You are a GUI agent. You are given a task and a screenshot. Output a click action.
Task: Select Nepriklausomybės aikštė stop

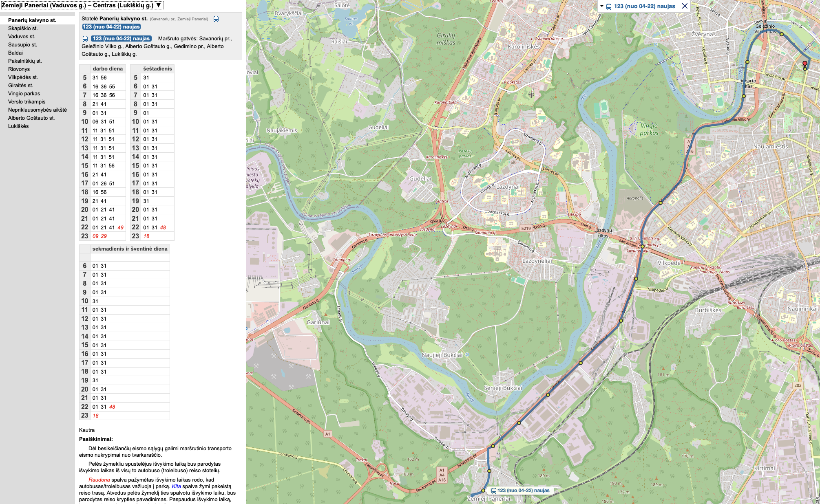pyautogui.click(x=37, y=110)
